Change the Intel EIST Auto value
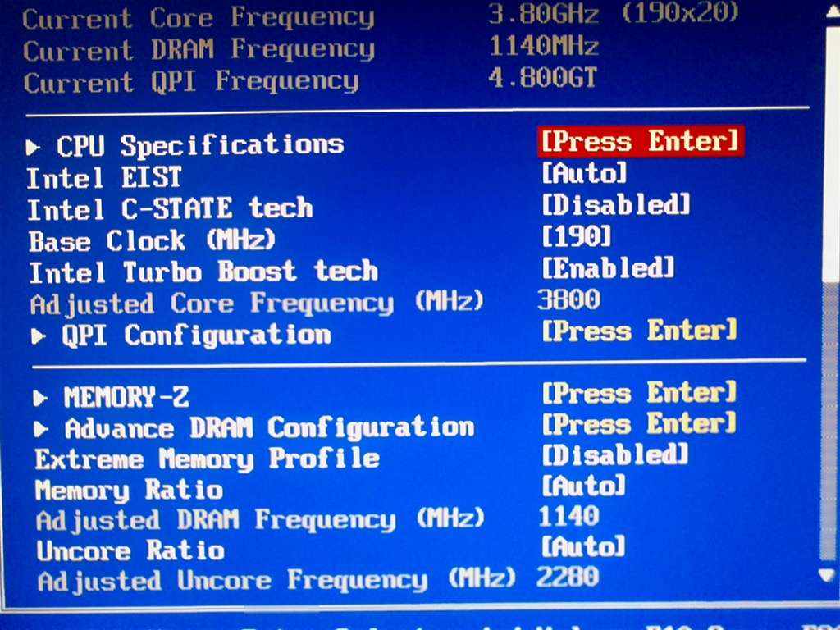Image resolution: width=840 pixels, height=630 pixels. 584,173
